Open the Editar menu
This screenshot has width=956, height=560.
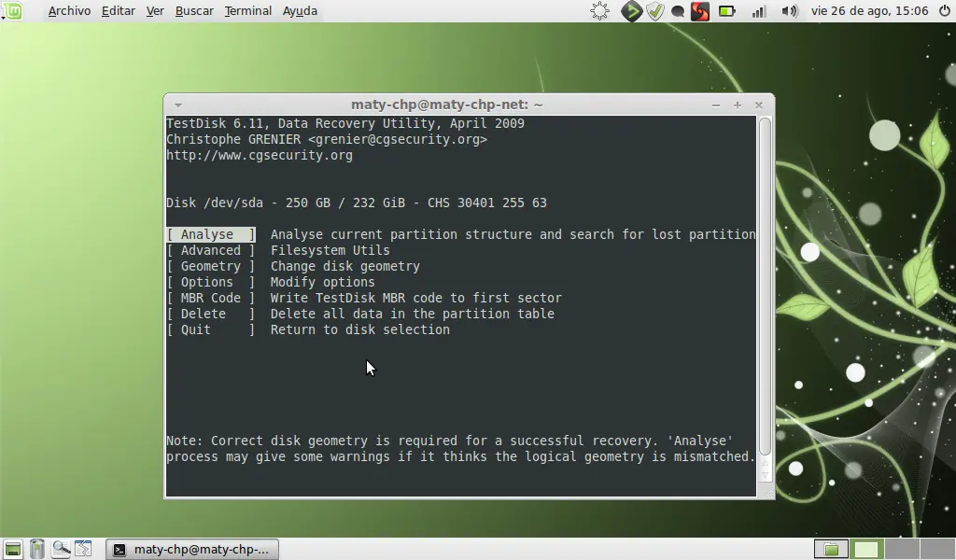pos(119,11)
